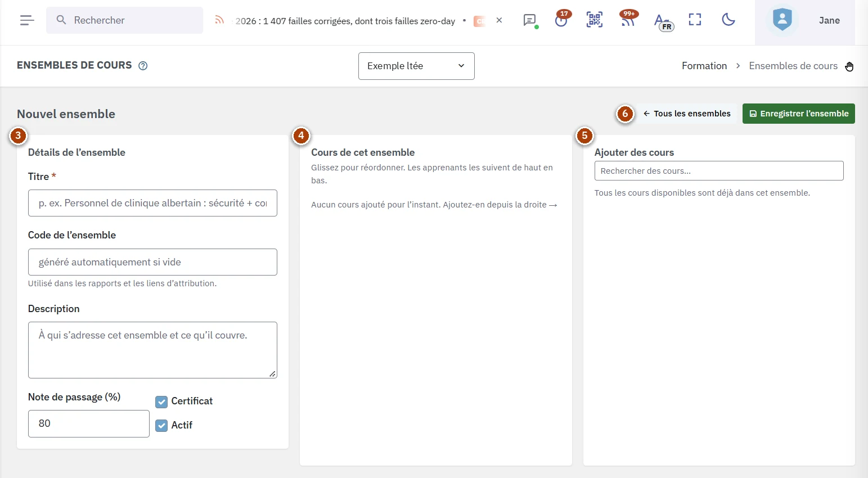The image size is (868, 478).
Task: Focus the Titre input field
Action: 152,203
